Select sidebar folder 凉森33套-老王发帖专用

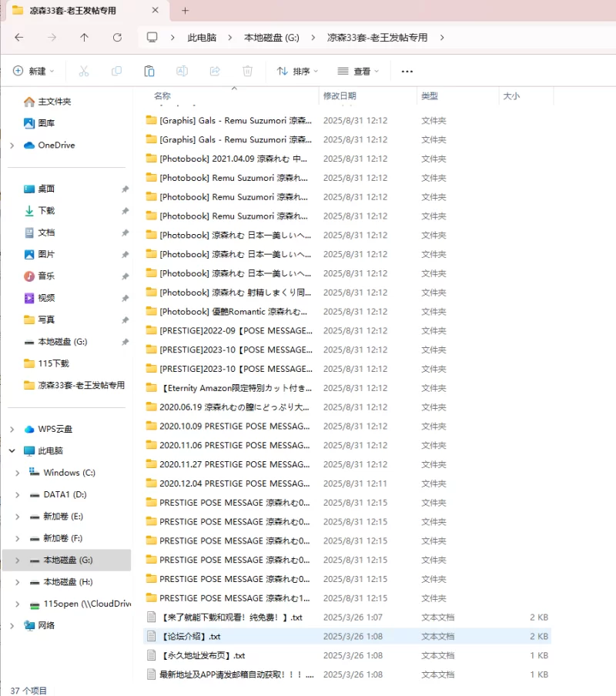(x=81, y=385)
